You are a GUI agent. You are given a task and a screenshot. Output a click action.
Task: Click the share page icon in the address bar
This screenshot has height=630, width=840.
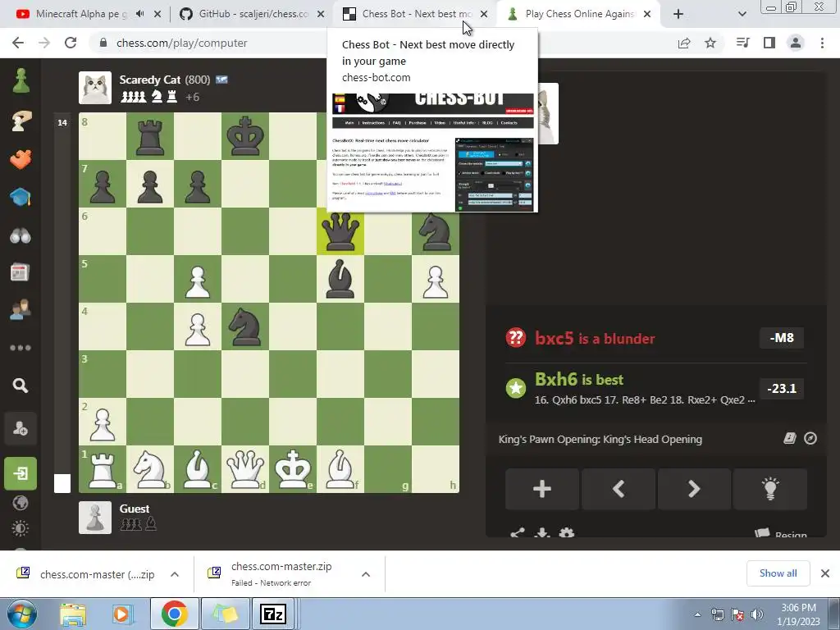point(684,43)
